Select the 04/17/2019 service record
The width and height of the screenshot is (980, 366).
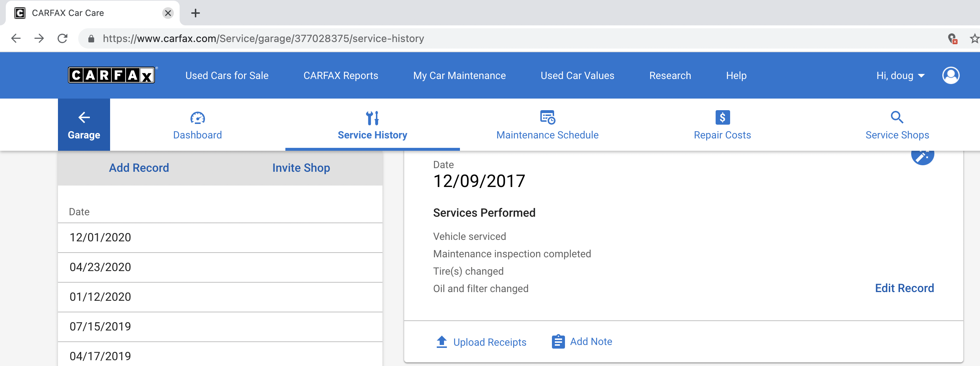coord(220,354)
